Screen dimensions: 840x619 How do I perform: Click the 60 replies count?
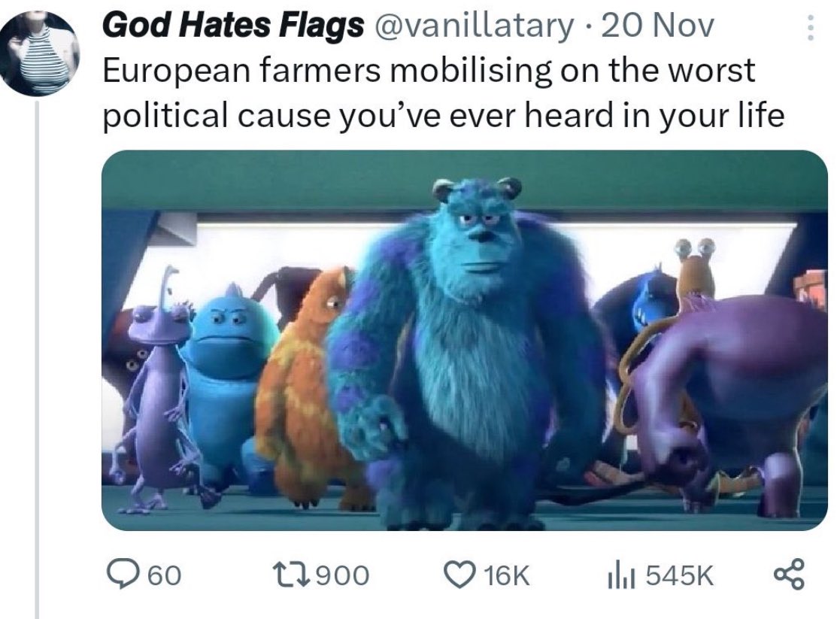[165, 575]
